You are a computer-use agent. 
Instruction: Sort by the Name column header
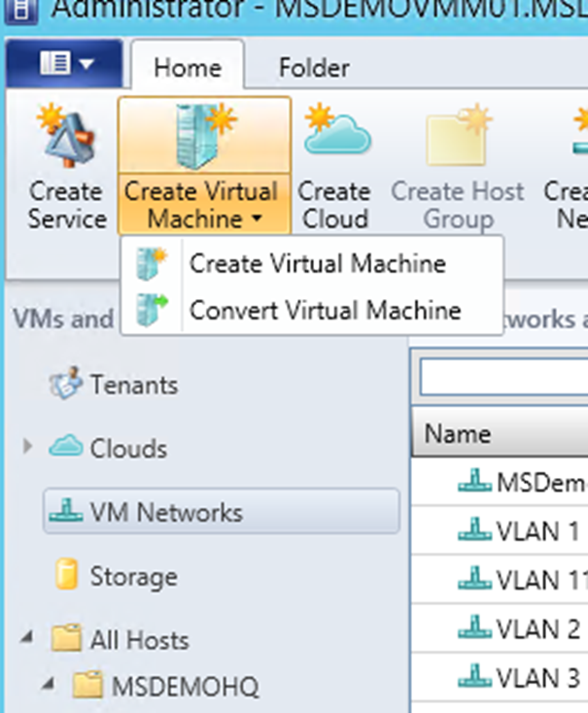tap(500, 433)
